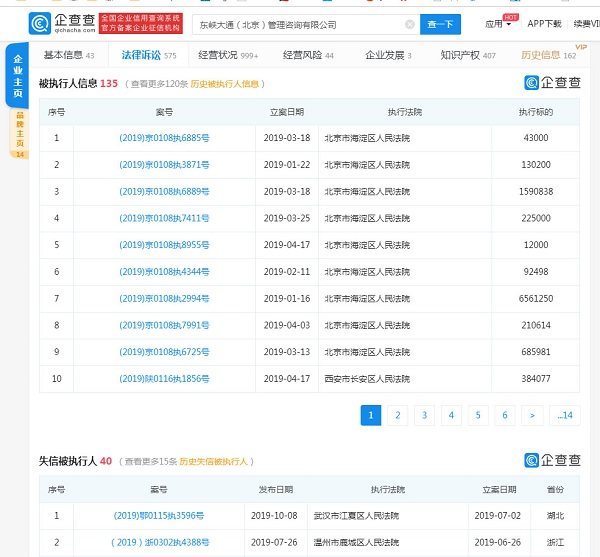Image resolution: width=600 pixels, height=557 pixels.
Task: Go to pagination page 4
Action: click(451, 415)
